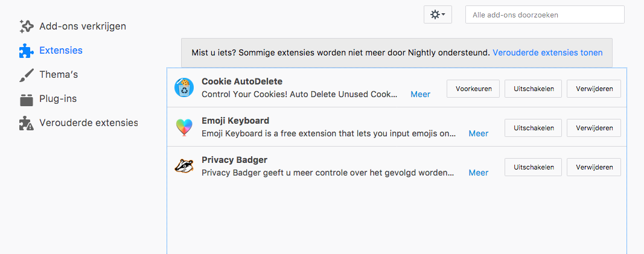Focus the Alle add-ons doorzoeken search field
The image size is (644, 254).
544,14
